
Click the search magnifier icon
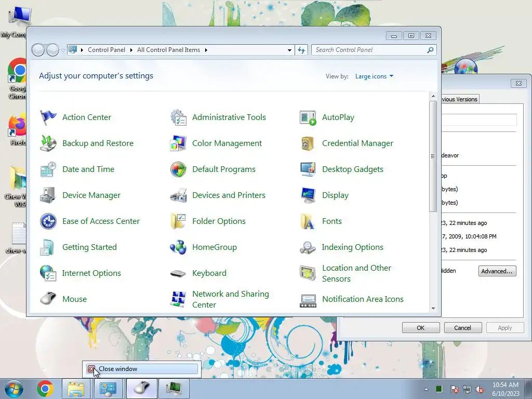click(x=430, y=50)
